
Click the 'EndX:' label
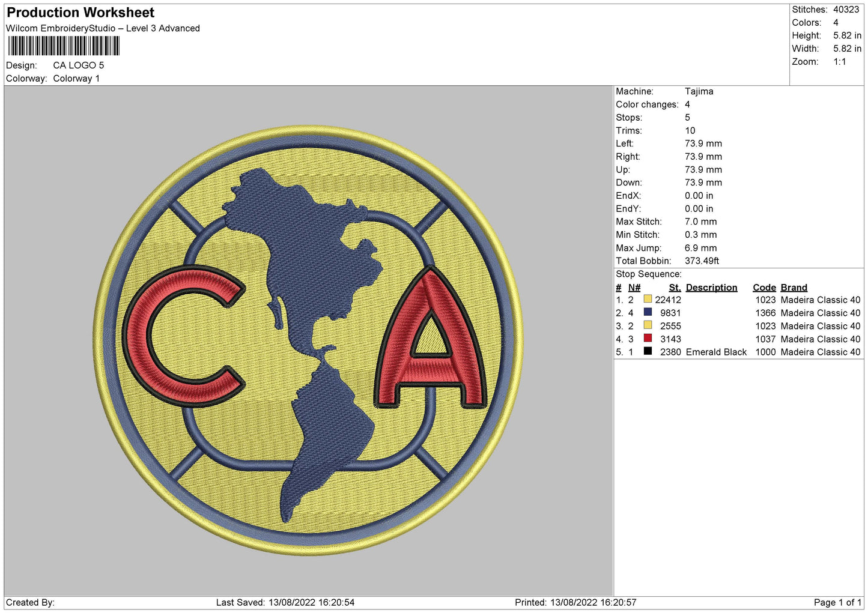point(628,196)
